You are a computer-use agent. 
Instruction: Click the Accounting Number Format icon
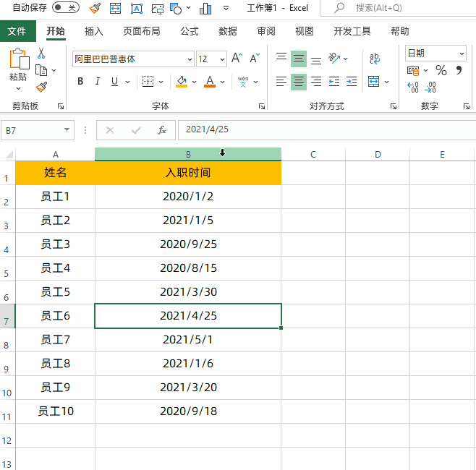[413, 71]
